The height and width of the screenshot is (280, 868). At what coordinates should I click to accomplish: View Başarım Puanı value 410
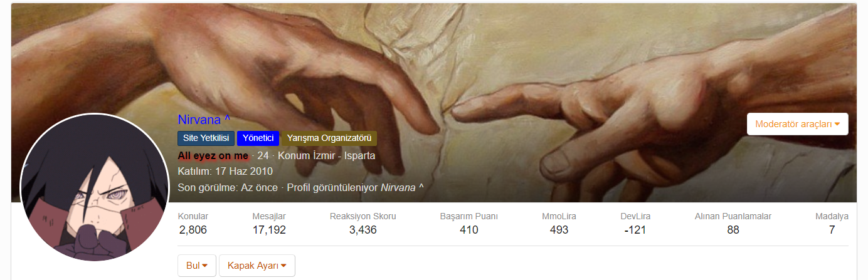[x=469, y=230]
